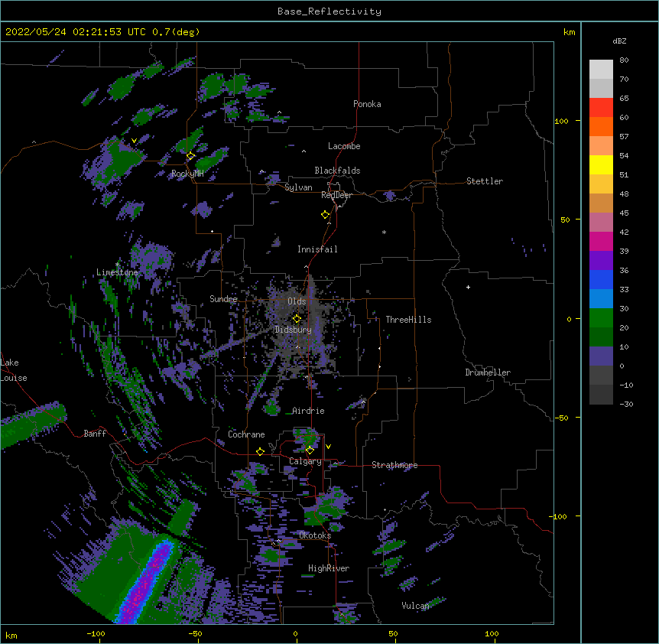
Task: Click the Limestone label
Action: [x=117, y=272]
